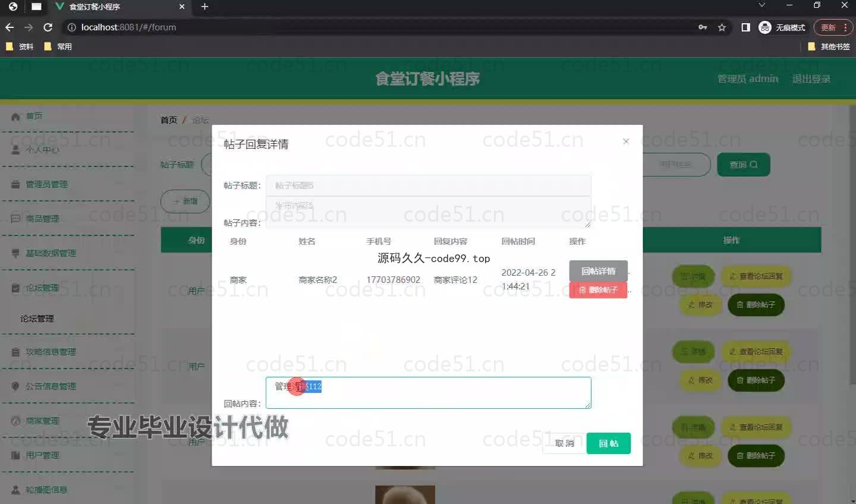
Task: Click the 帖子内容 text area in dialog
Action: [429, 212]
